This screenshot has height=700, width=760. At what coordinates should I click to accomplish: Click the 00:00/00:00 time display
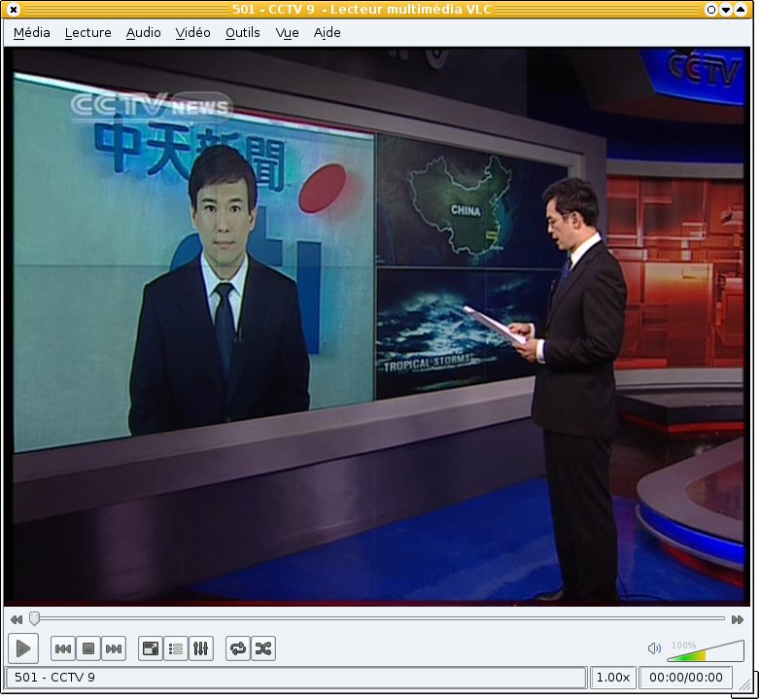pos(686,678)
